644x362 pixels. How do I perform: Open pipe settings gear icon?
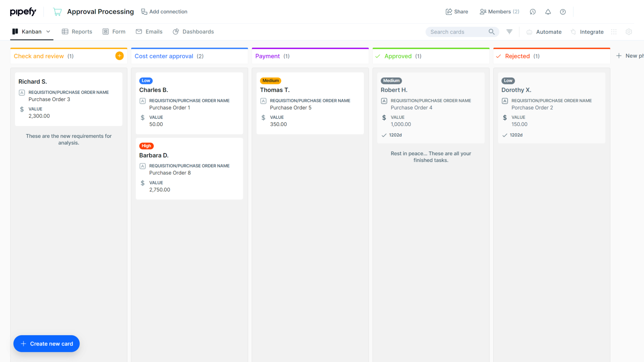pyautogui.click(x=629, y=32)
